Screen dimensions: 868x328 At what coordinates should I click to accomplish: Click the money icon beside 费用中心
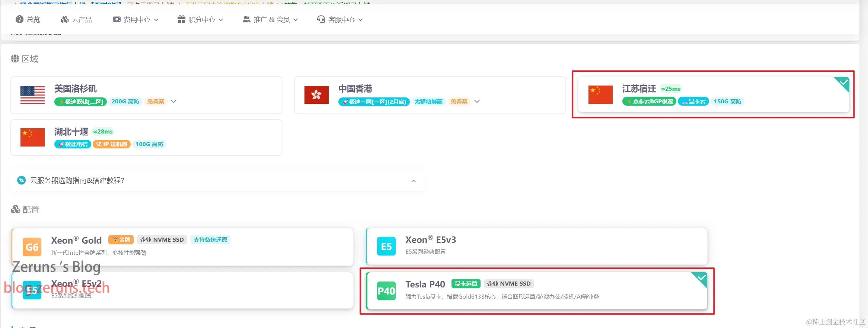click(117, 19)
